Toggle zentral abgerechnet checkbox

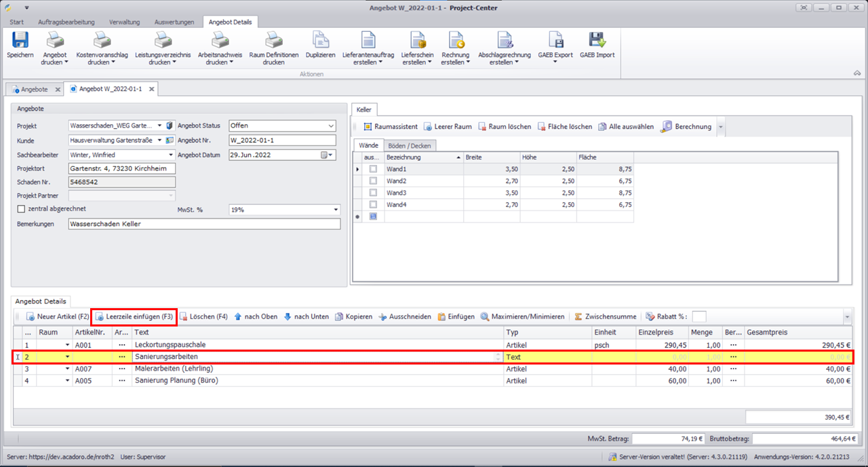tap(20, 209)
